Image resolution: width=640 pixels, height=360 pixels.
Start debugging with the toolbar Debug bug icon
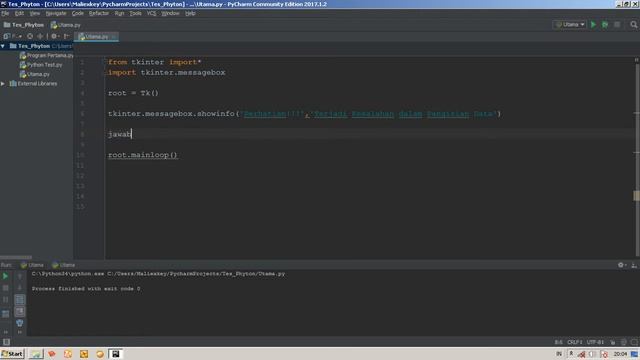605,24
